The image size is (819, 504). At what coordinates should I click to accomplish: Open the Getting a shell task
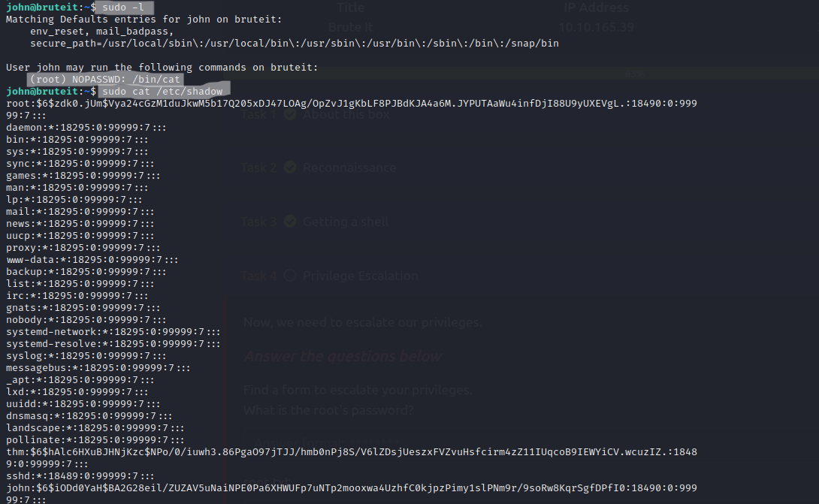pos(346,222)
